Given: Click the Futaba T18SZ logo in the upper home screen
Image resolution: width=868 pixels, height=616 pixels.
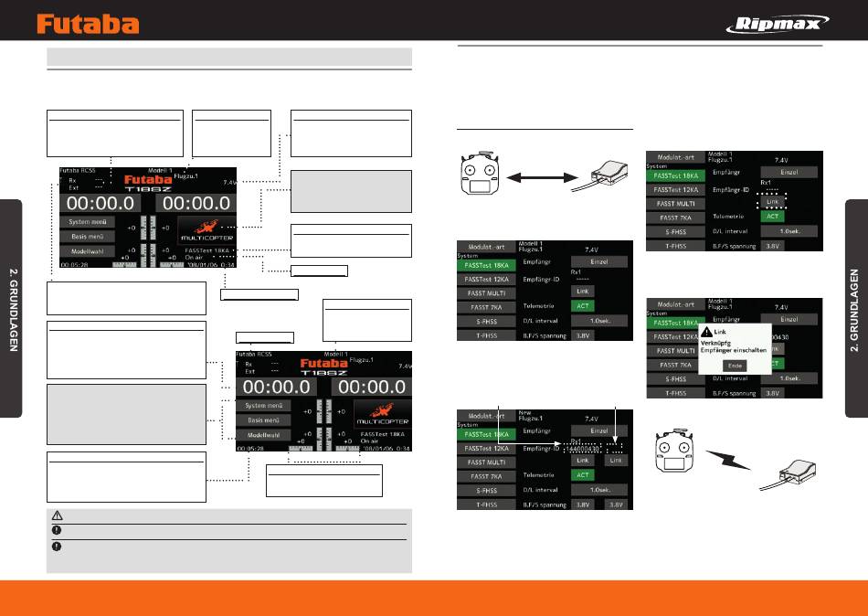Looking at the screenshot, I should [x=148, y=184].
